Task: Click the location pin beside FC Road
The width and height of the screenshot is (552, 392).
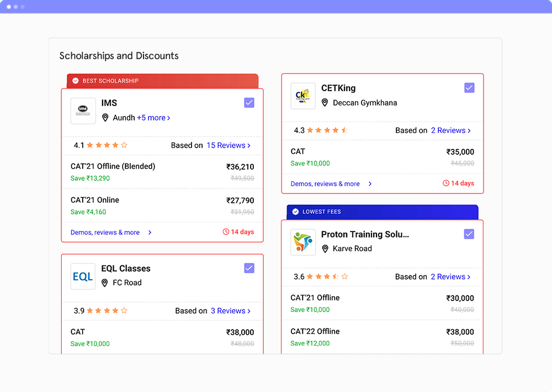Action: click(x=104, y=283)
